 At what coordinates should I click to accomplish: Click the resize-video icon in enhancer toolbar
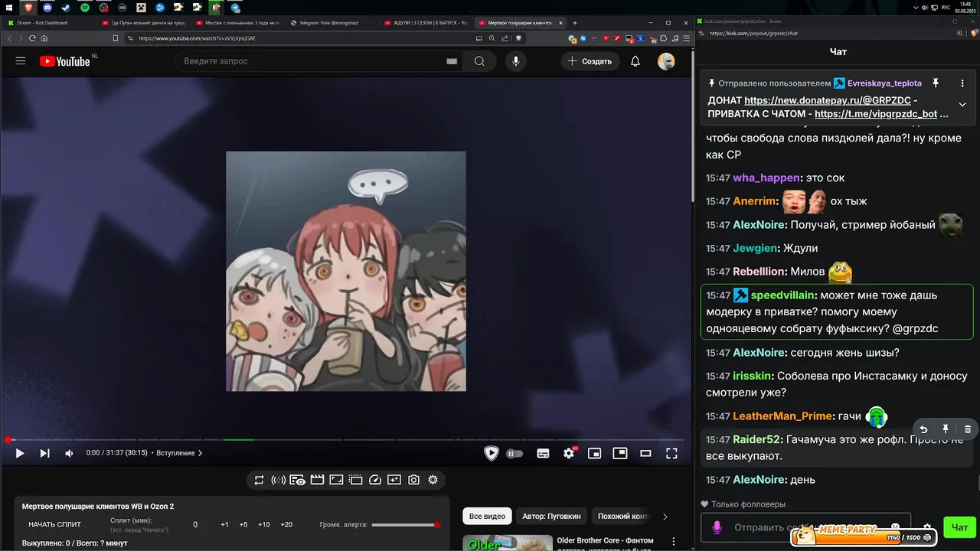[x=336, y=480]
